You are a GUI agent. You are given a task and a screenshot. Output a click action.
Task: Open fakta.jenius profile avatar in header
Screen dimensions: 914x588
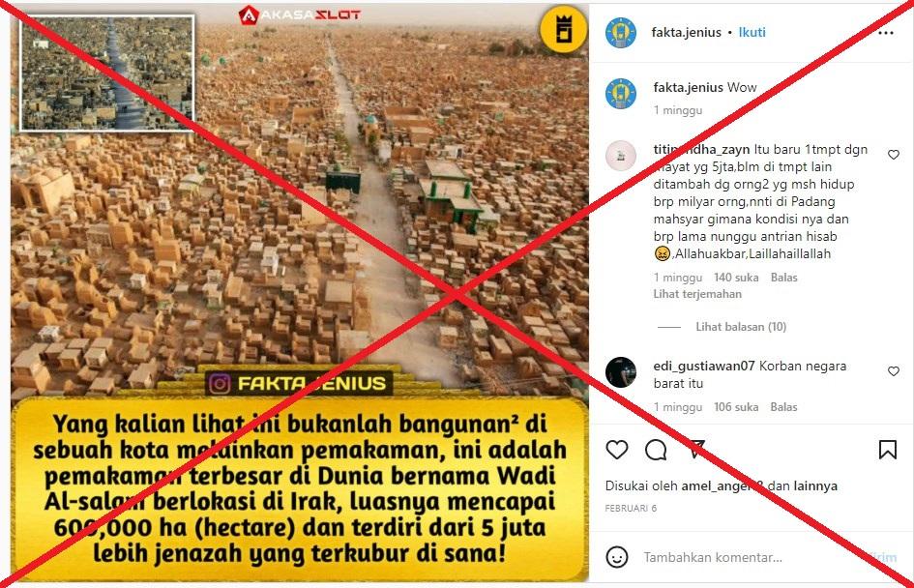[620, 33]
